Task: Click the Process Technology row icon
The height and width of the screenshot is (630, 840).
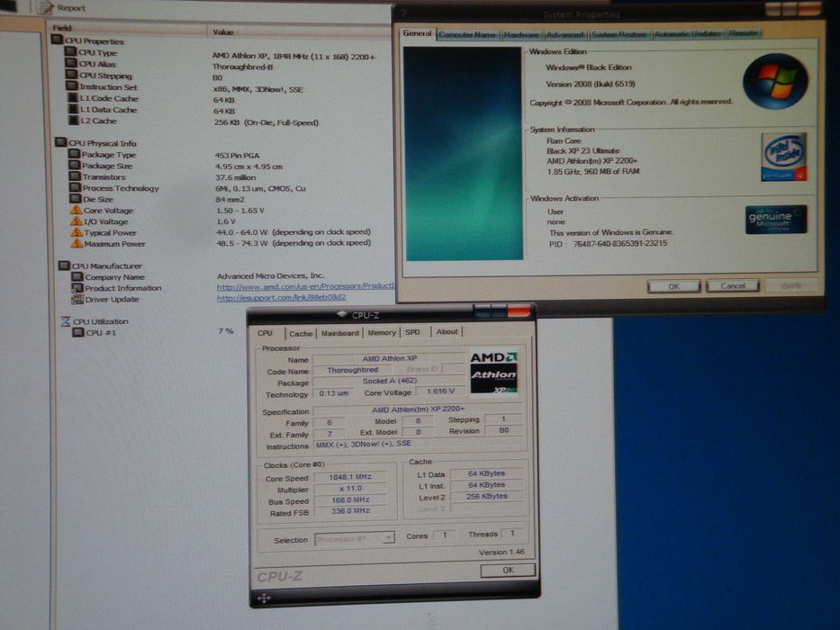Action: click(x=75, y=187)
